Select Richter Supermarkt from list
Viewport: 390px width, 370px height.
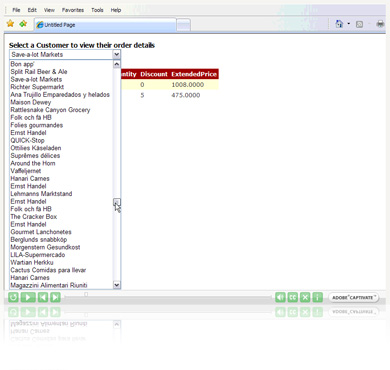click(x=37, y=87)
